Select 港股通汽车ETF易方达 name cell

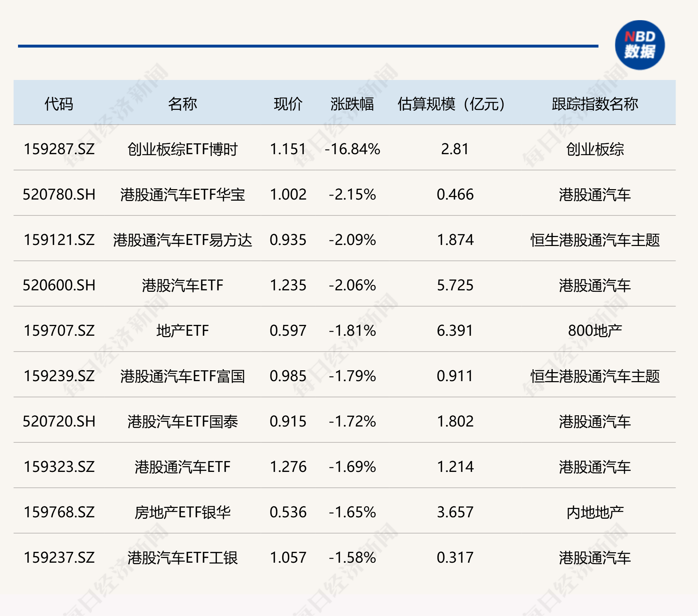tap(182, 240)
